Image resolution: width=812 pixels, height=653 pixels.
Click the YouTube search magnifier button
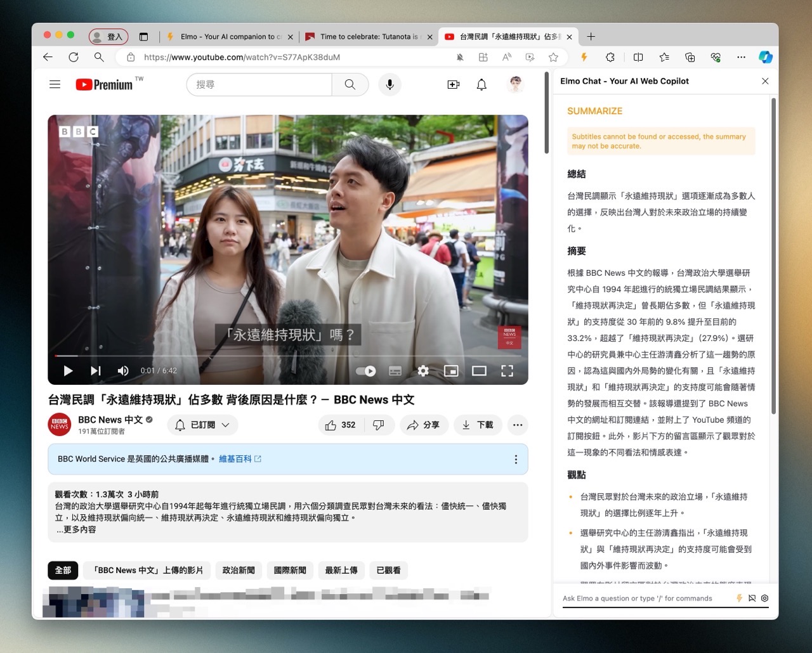[350, 84]
